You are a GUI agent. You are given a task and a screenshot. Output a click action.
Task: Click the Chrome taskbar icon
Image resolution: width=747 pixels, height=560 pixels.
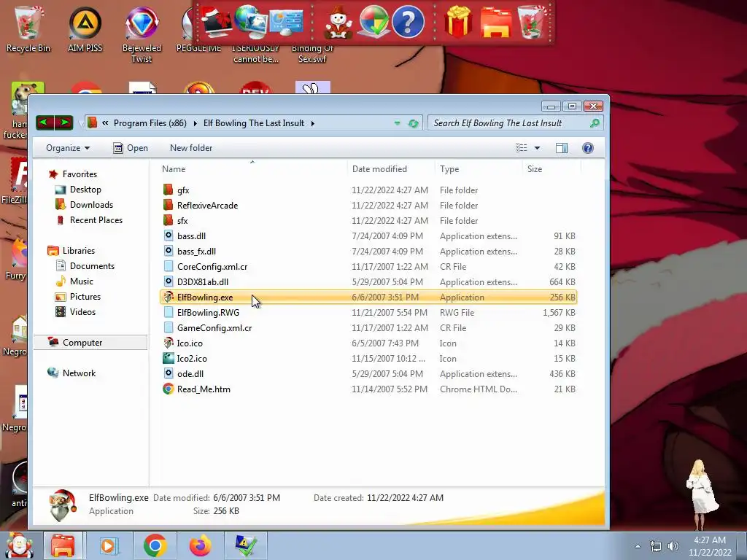coord(155,545)
